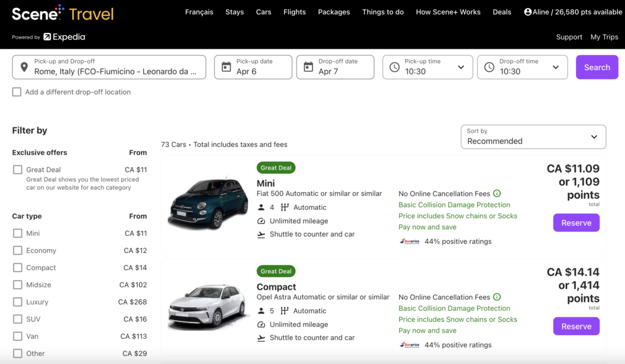Expand the Drop-off time dropdown
The width and height of the screenshot is (625, 364).
(x=555, y=67)
